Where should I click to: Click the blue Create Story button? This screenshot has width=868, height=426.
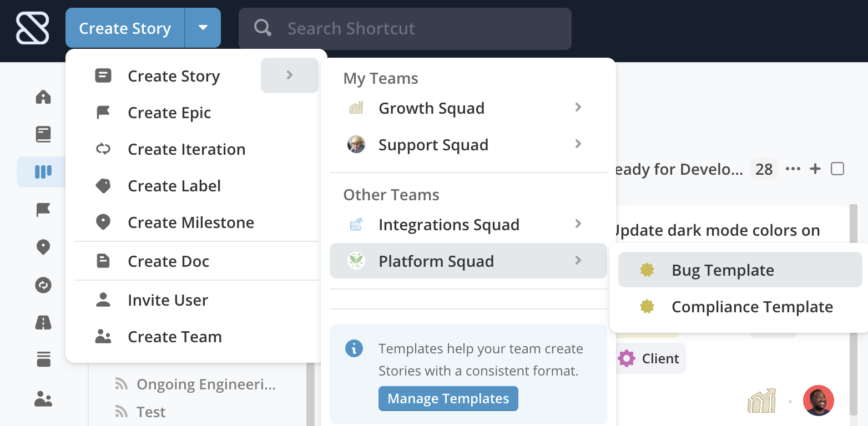125,28
